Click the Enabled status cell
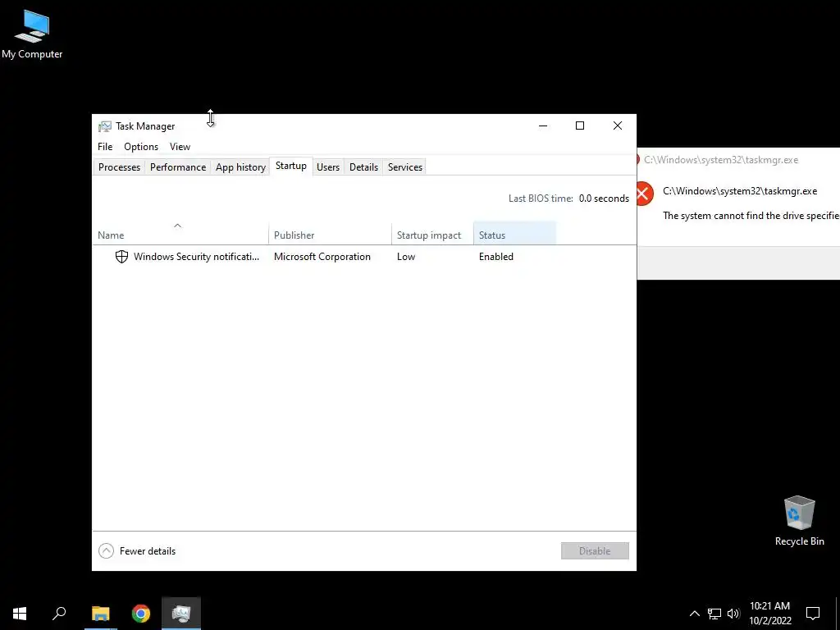This screenshot has height=630, width=840. [496, 257]
